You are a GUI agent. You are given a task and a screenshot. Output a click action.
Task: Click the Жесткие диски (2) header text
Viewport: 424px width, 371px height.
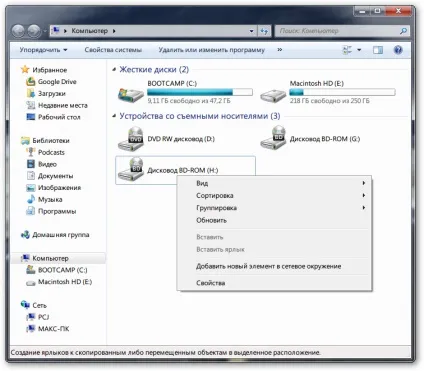point(154,69)
